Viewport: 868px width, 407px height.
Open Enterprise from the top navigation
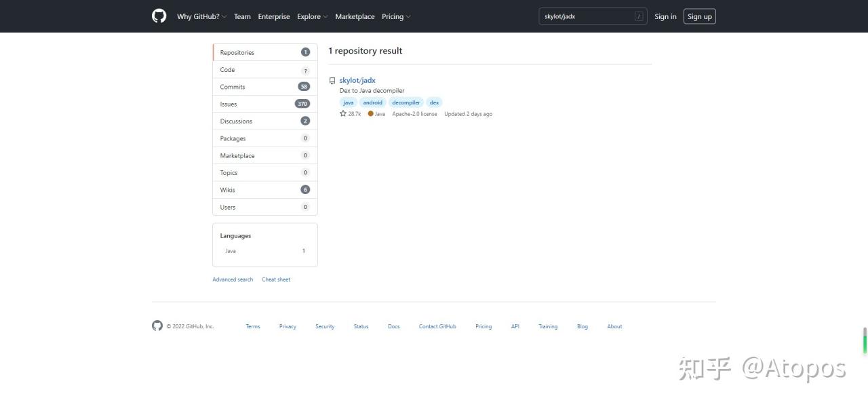[274, 16]
